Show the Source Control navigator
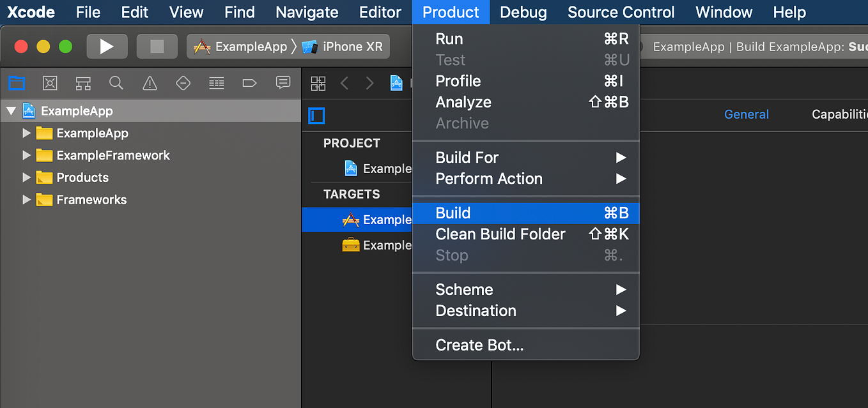This screenshot has height=408, width=868. click(x=50, y=83)
